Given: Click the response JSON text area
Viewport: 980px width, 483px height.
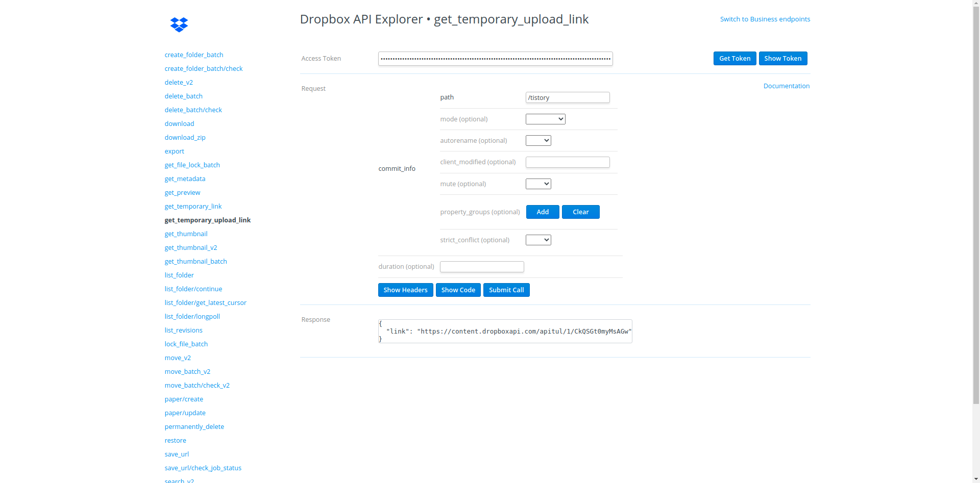Looking at the screenshot, I should 505,331.
